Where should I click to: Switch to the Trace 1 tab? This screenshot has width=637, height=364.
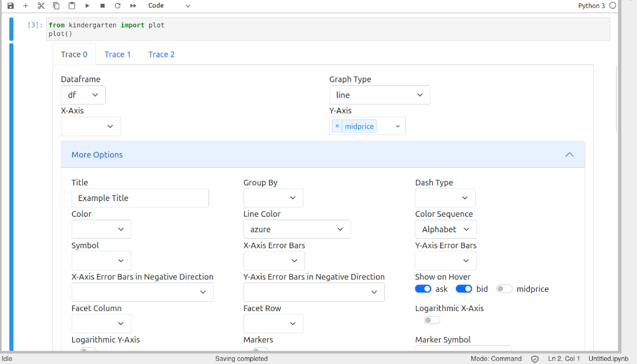click(x=118, y=55)
